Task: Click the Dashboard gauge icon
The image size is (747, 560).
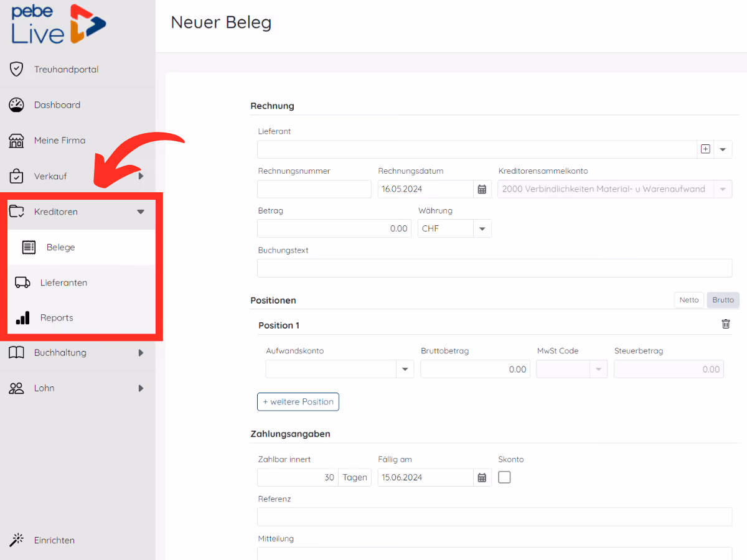Action: tap(16, 105)
